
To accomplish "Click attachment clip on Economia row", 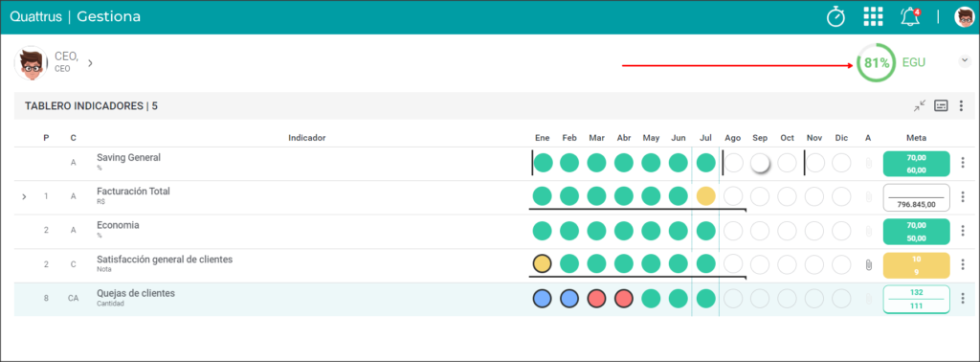I will point(868,232).
